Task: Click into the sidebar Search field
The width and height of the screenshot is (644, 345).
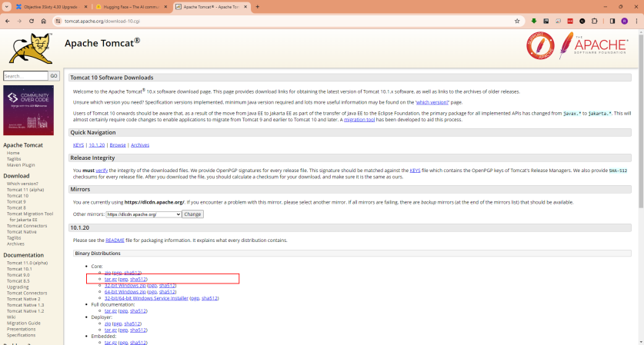Action: point(25,76)
